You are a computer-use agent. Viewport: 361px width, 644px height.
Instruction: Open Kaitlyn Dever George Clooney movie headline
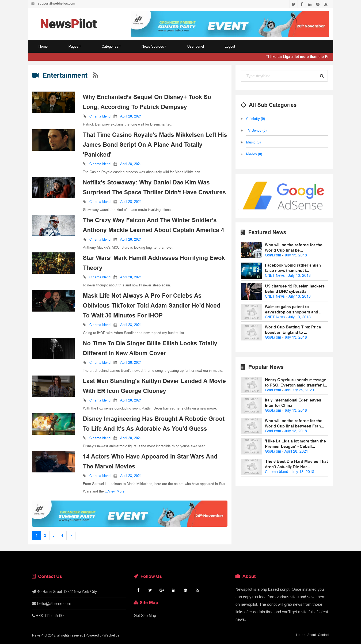pyautogui.click(x=154, y=386)
